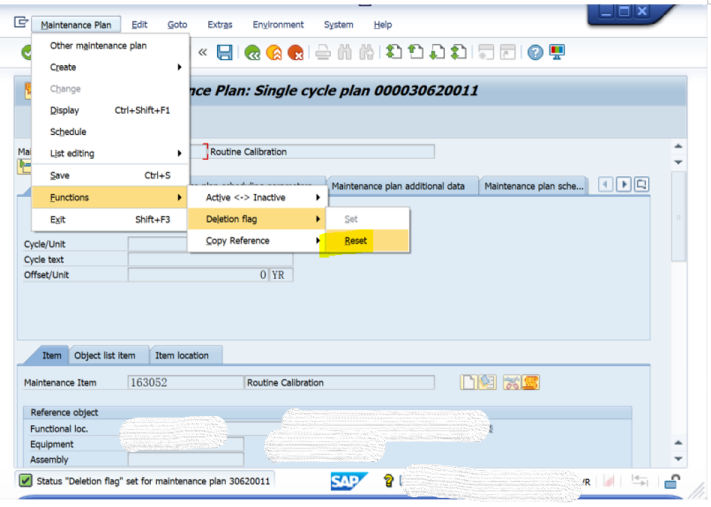Click Set in Deletion flag submenu

[x=367, y=219]
